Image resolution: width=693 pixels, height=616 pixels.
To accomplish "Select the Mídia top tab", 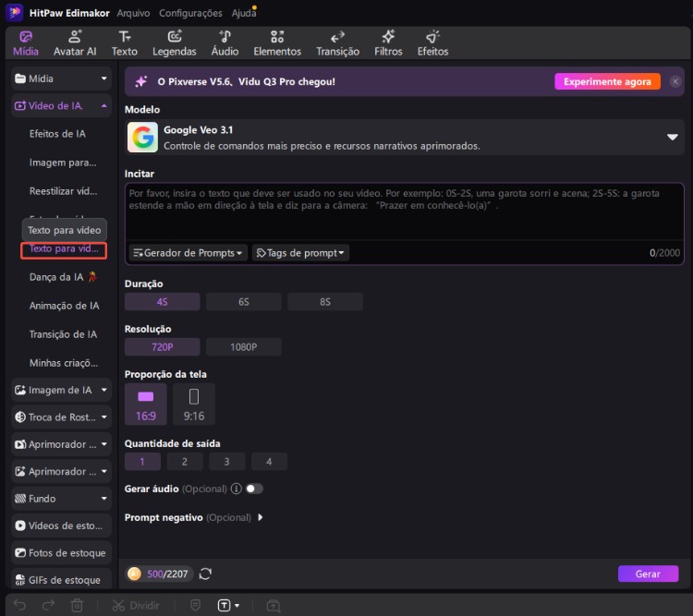I will point(26,43).
